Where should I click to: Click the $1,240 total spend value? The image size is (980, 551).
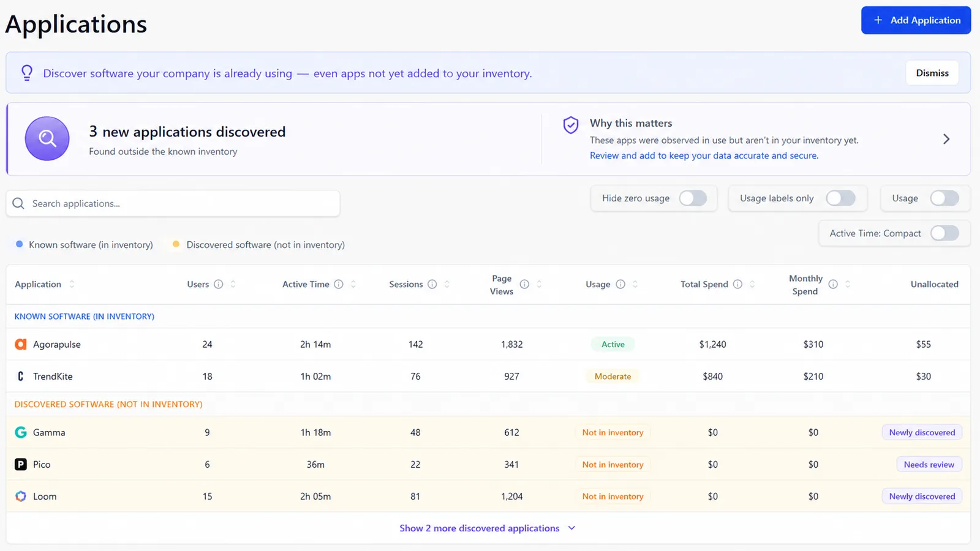pos(712,344)
